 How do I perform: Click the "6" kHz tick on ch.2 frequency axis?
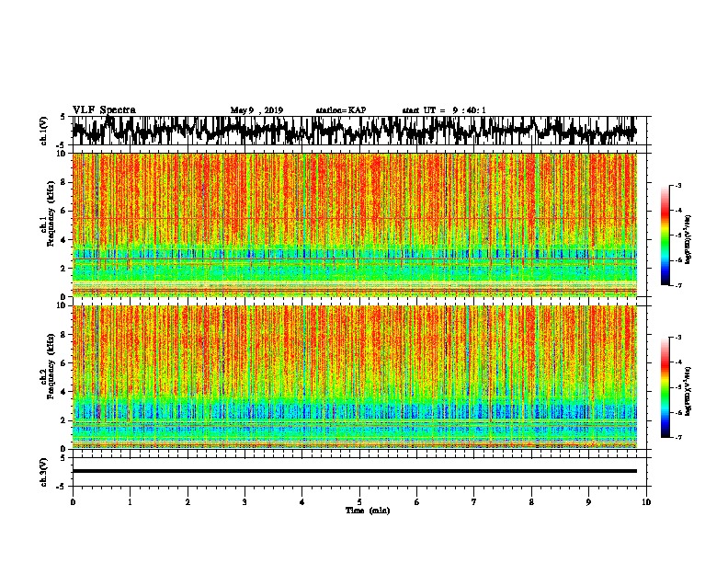[x=63, y=363]
